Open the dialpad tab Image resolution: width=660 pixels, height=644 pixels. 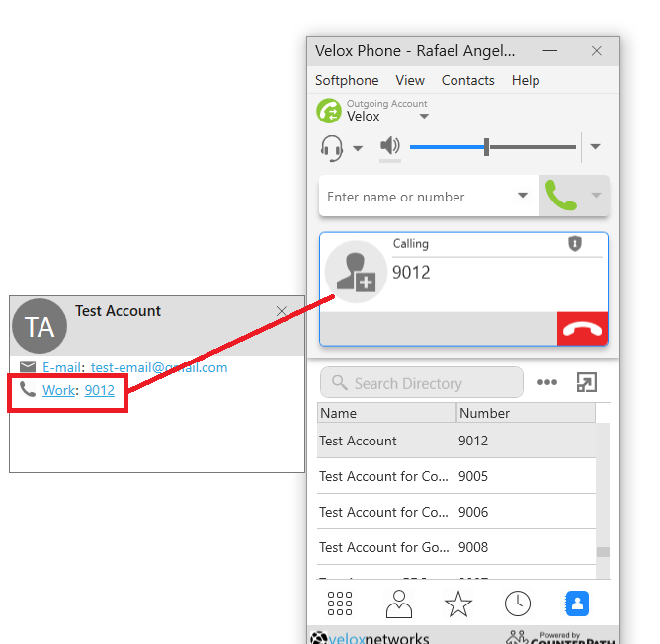tap(339, 604)
